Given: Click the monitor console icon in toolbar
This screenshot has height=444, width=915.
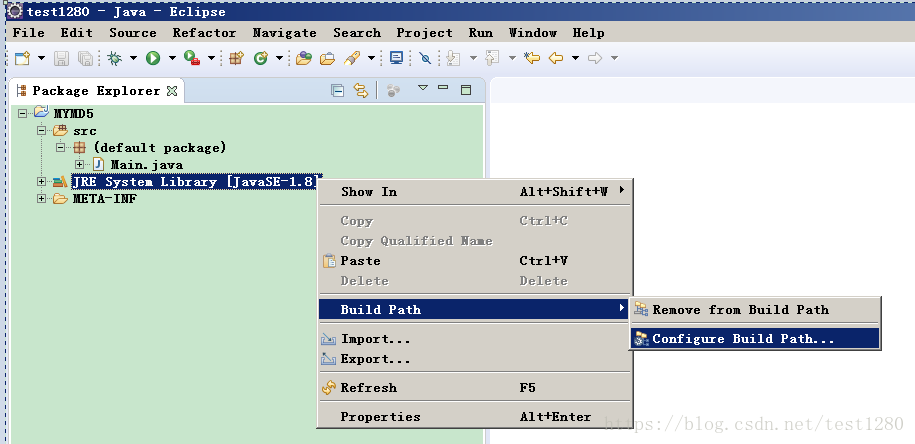Looking at the screenshot, I should coord(397,57).
